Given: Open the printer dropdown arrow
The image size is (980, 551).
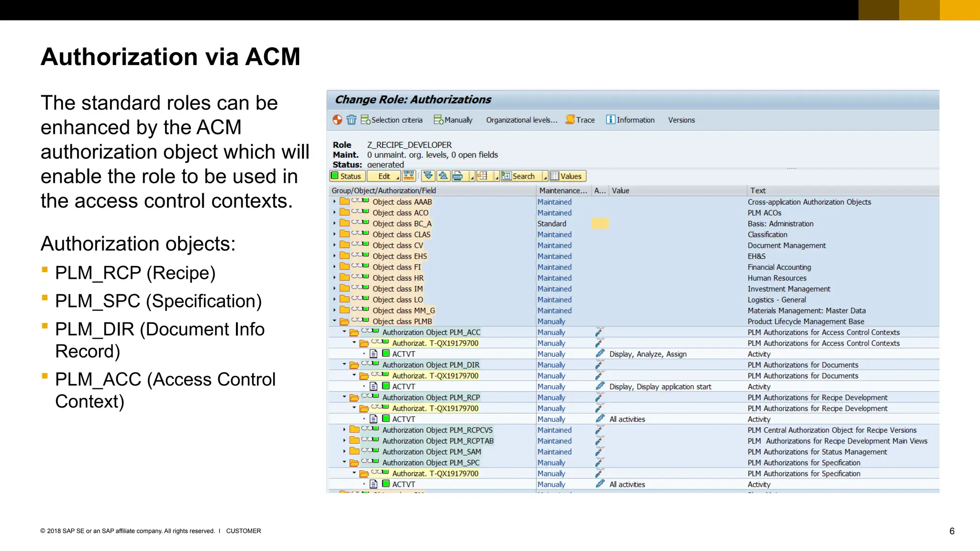Looking at the screenshot, I should point(472,176).
